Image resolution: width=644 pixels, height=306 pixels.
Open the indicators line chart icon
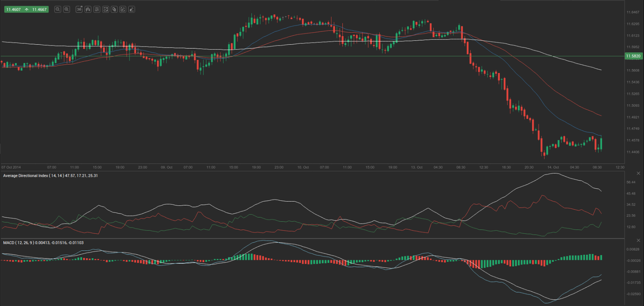pos(105,9)
